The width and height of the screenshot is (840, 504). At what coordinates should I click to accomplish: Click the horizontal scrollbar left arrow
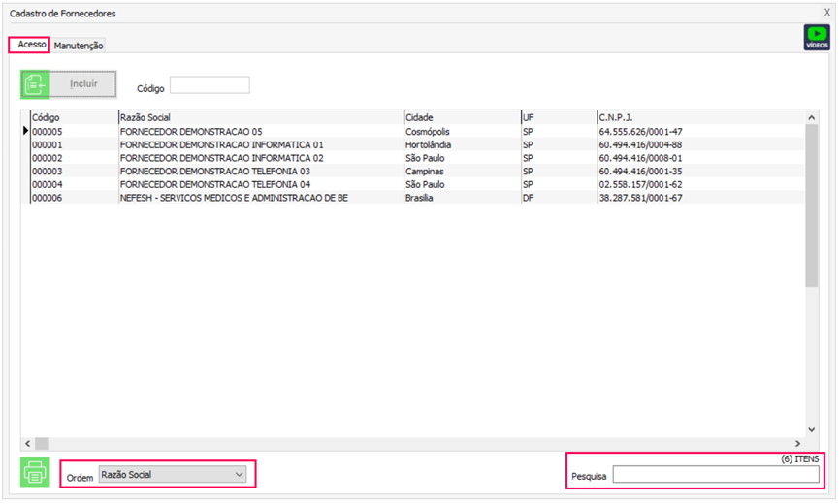(x=28, y=443)
